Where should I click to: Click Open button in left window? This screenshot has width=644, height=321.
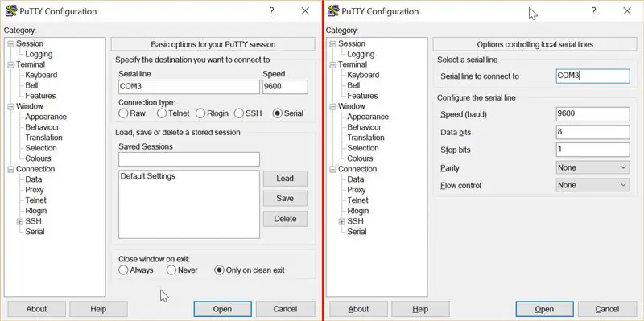223,309
